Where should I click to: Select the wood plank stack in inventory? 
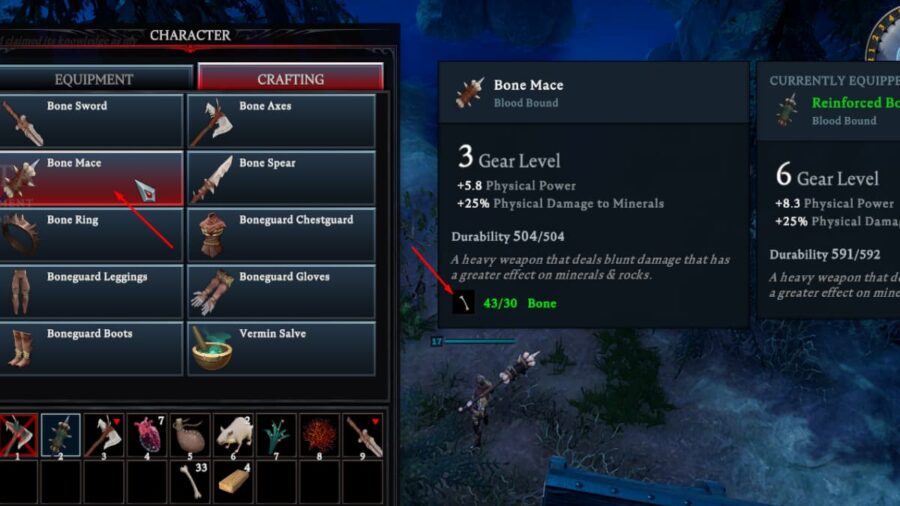pyautogui.click(x=233, y=481)
